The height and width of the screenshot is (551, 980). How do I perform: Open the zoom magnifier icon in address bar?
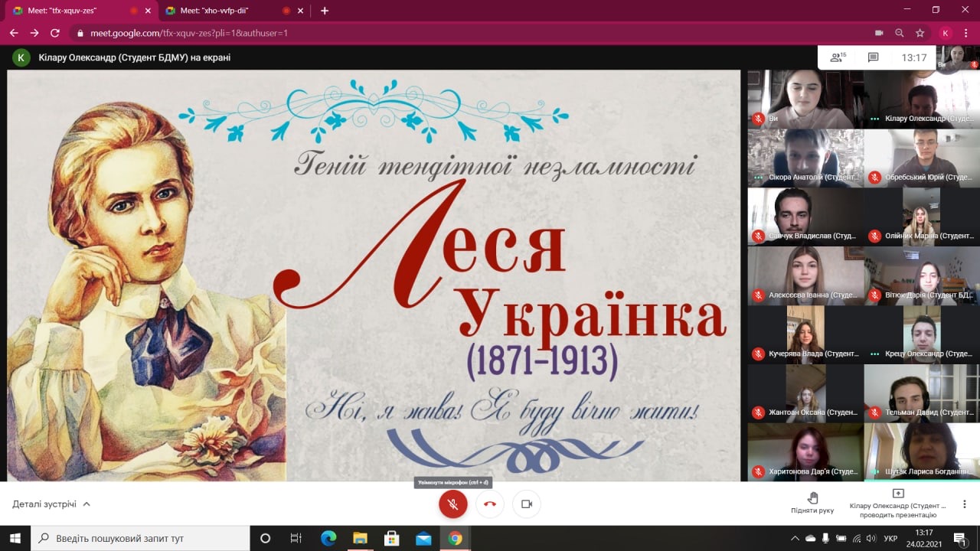coord(900,33)
